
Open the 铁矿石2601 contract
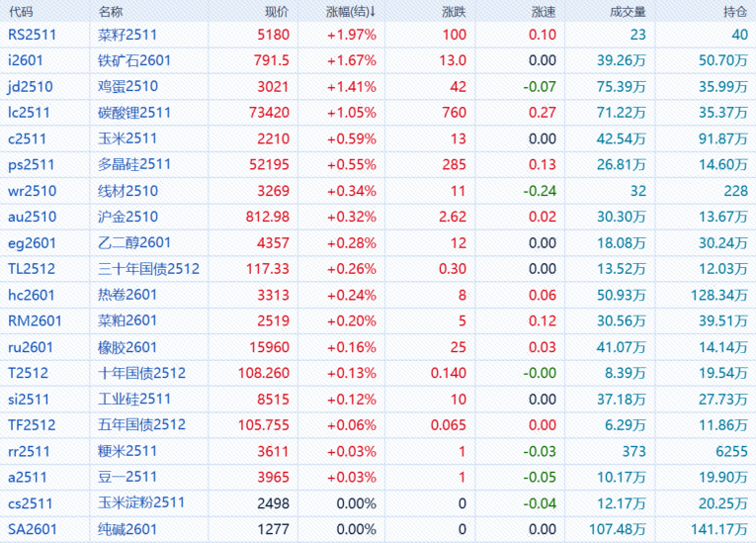tap(134, 60)
